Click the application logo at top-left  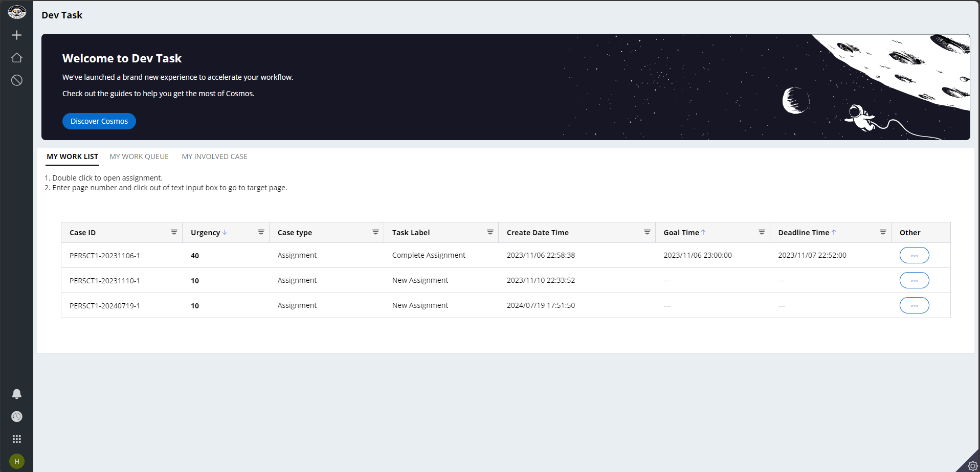coord(17,12)
